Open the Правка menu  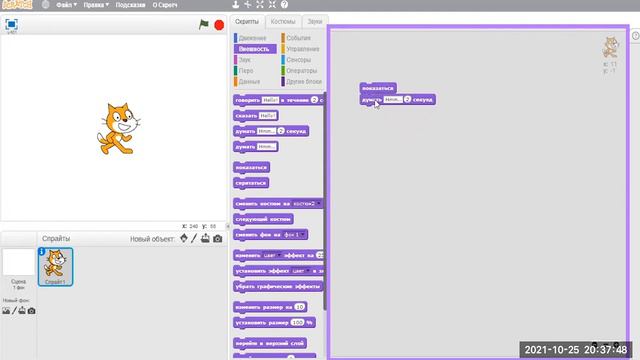(96, 5)
